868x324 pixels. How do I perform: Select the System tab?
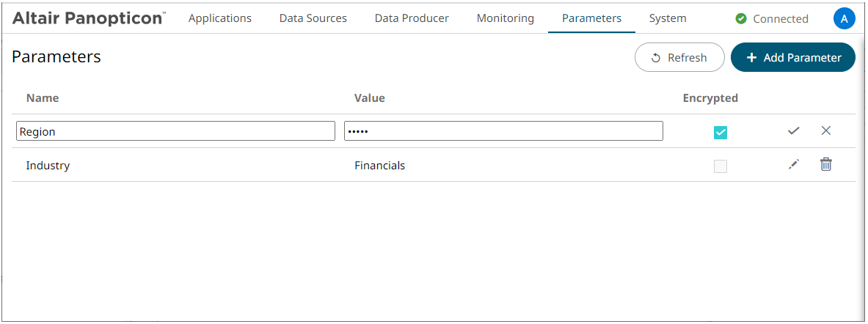668,18
